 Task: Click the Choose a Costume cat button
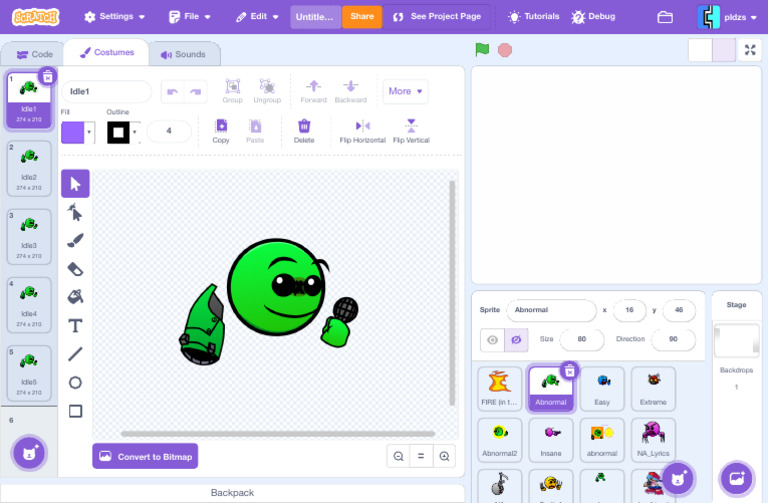pyautogui.click(x=29, y=454)
